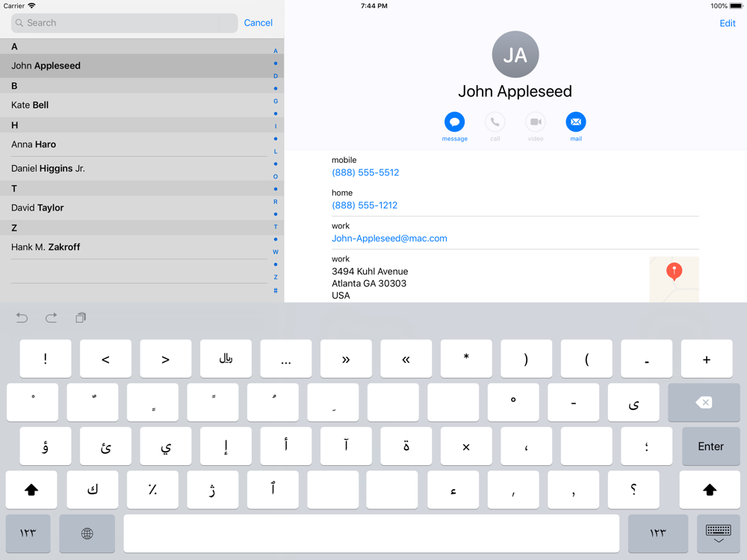
Task: Call mobile number (888) 555-5512
Action: coord(365,172)
